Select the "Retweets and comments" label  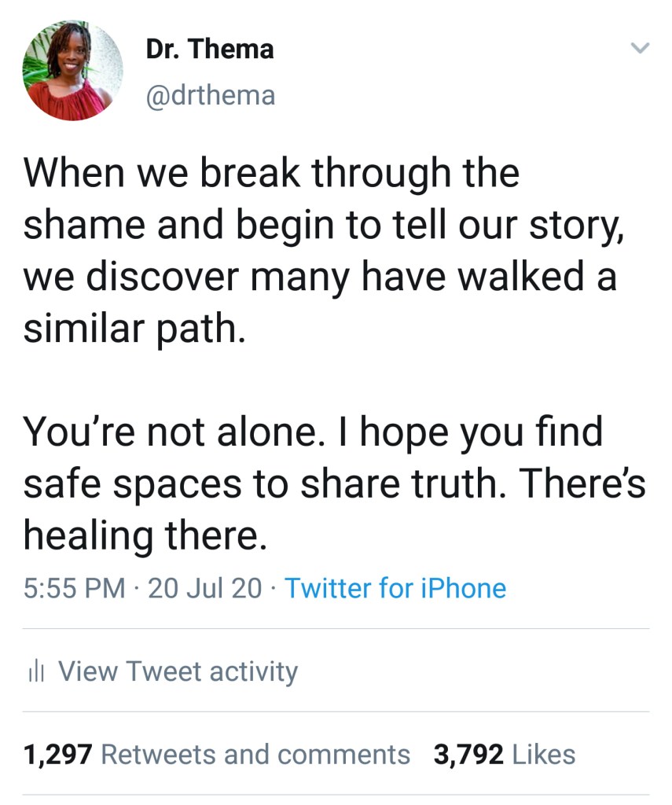(256, 755)
